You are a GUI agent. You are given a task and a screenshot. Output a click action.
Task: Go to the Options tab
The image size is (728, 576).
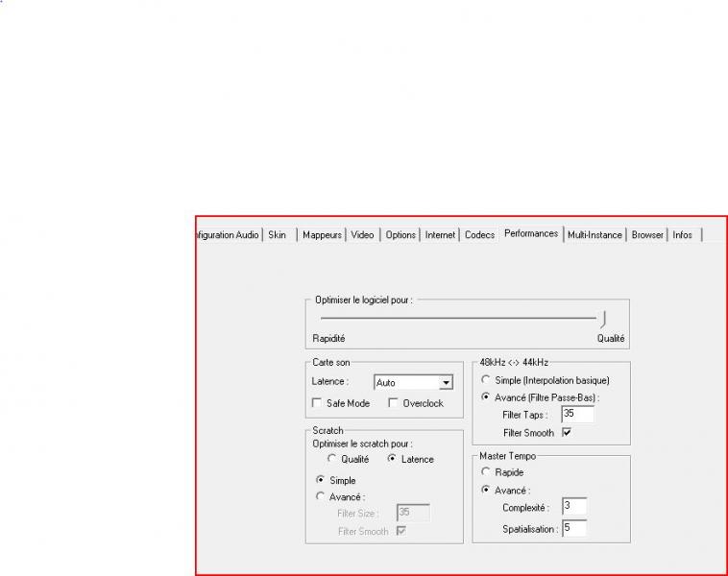[x=400, y=235]
